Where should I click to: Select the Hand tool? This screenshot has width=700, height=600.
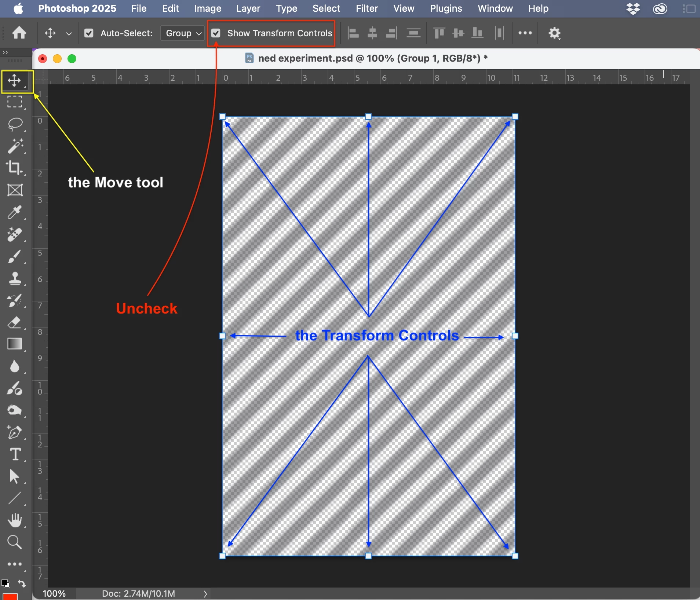coord(15,520)
